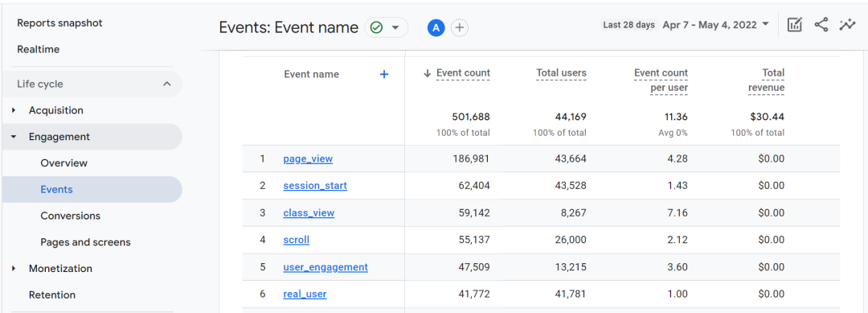The width and height of the screenshot is (868, 313).
Task: Click class_view total users 8,267
Action: coord(573,212)
